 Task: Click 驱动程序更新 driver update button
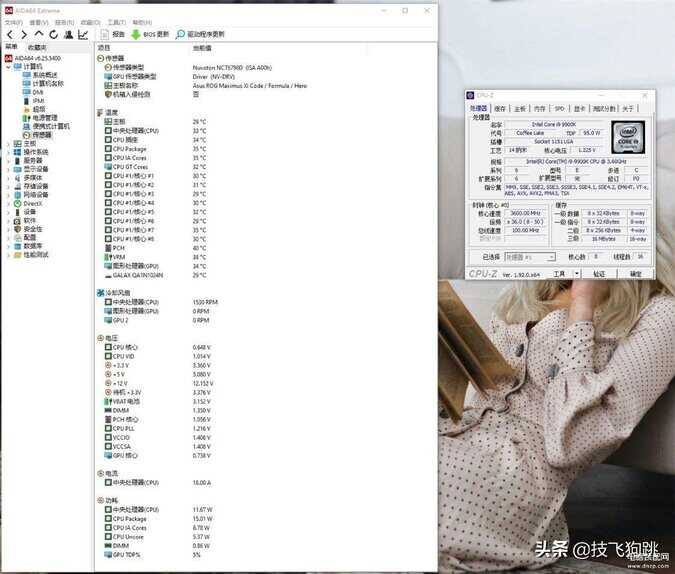point(200,34)
